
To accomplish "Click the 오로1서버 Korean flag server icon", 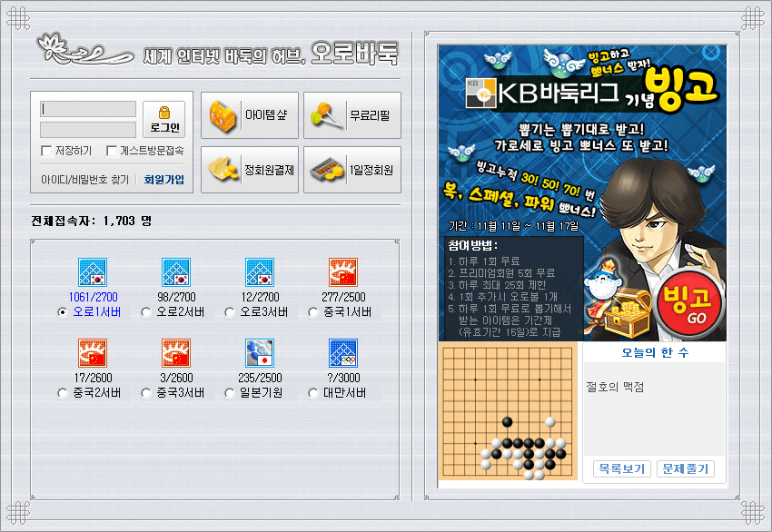I will [93, 272].
